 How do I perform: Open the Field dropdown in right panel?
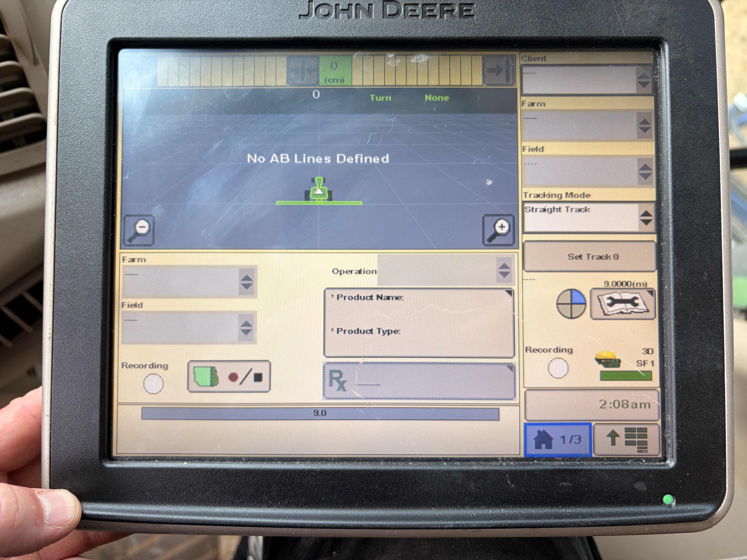[589, 171]
